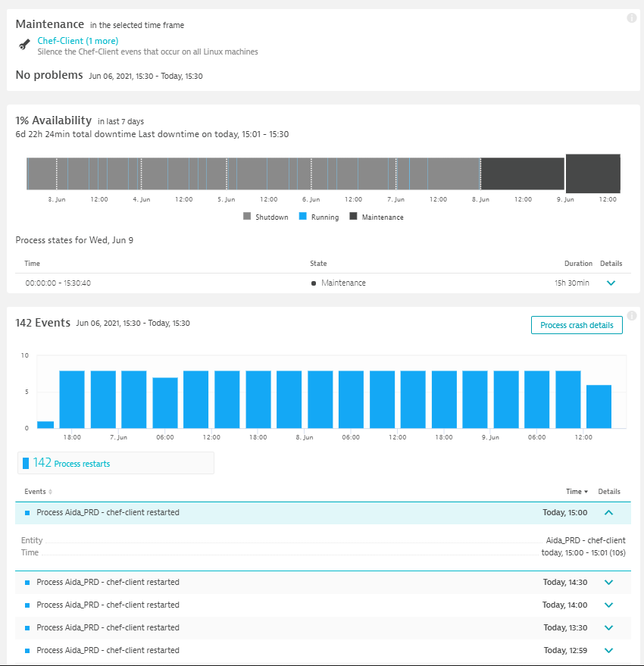Collapse the expanded Today 15:00 event details
This screenshot has height=666, width=644.
pos(608,512)
